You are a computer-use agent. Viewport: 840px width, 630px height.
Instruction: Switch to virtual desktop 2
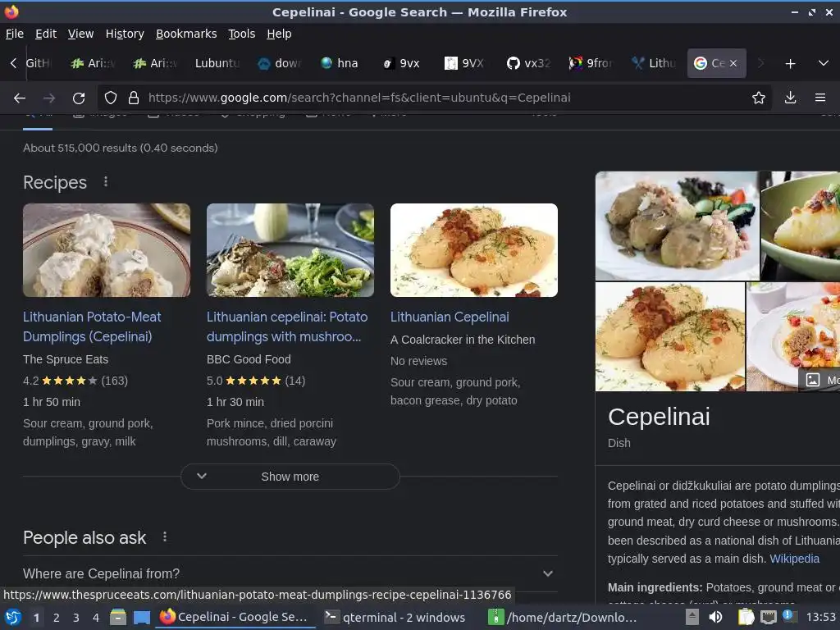[x=57, y=618]
